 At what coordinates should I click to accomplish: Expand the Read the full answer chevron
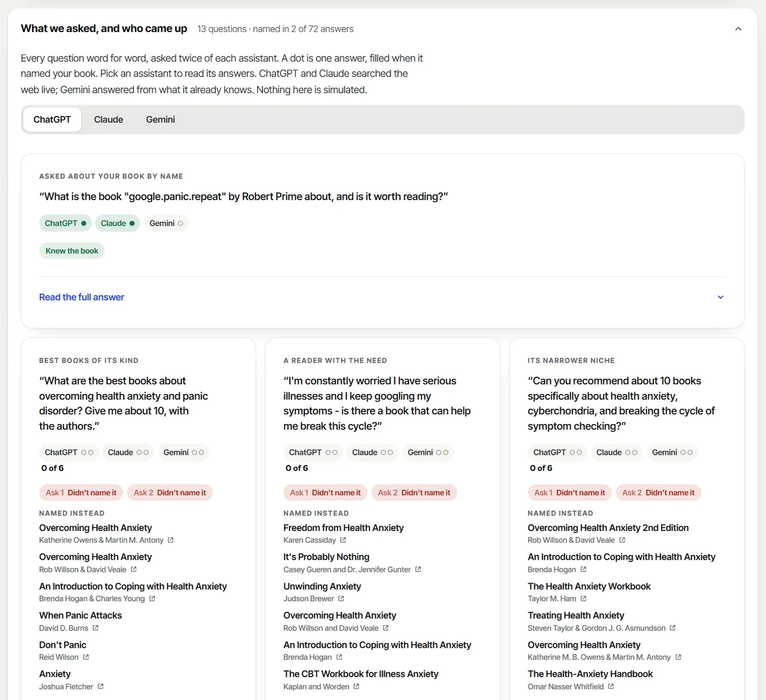(721, 297)
